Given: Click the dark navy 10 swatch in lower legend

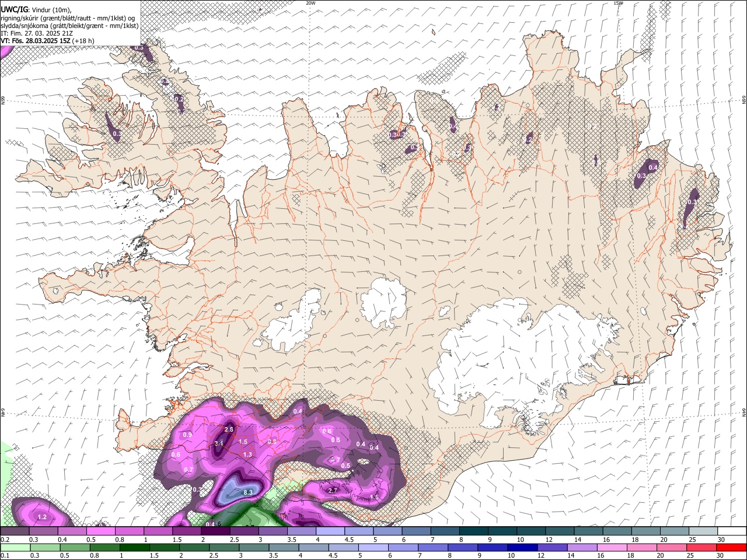Looking at the screenshot, I should [522, 548].
